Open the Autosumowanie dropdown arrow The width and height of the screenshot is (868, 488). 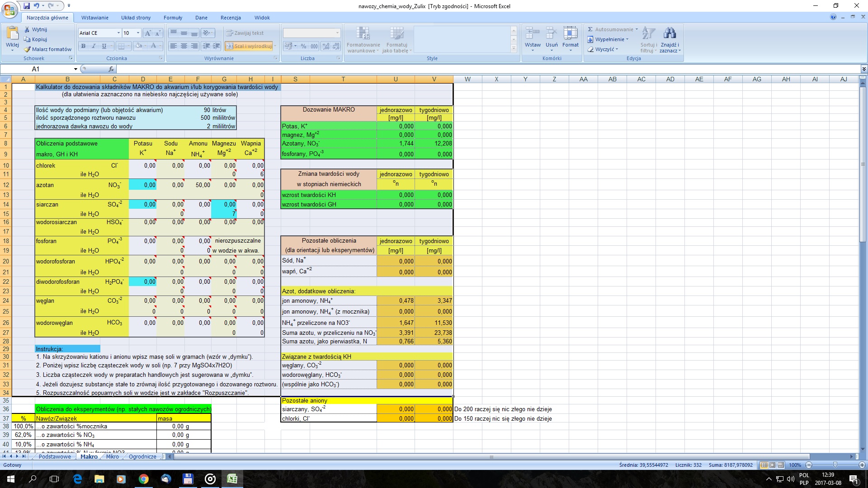[x=637, y=29]
